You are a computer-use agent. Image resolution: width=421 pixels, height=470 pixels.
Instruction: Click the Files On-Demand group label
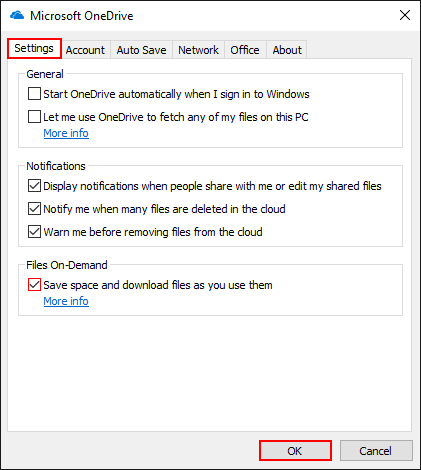click(x=67, y=265)
